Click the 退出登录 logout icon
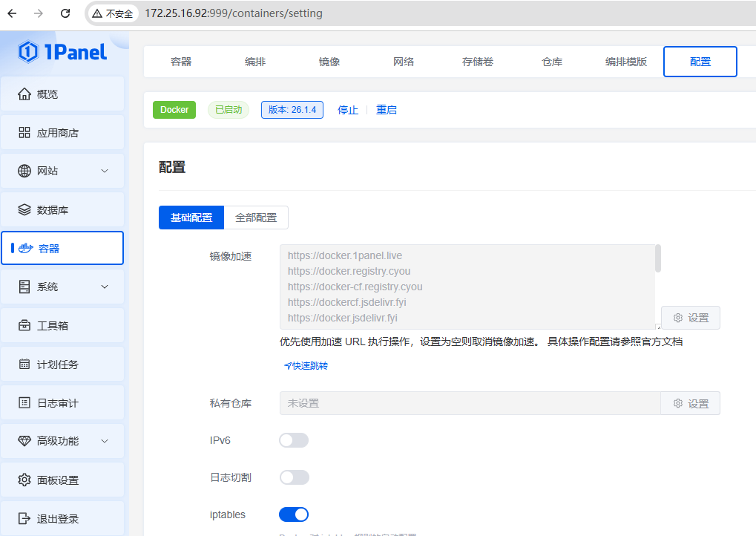Viewport: 756px width, 536px height. click(24, 519)
